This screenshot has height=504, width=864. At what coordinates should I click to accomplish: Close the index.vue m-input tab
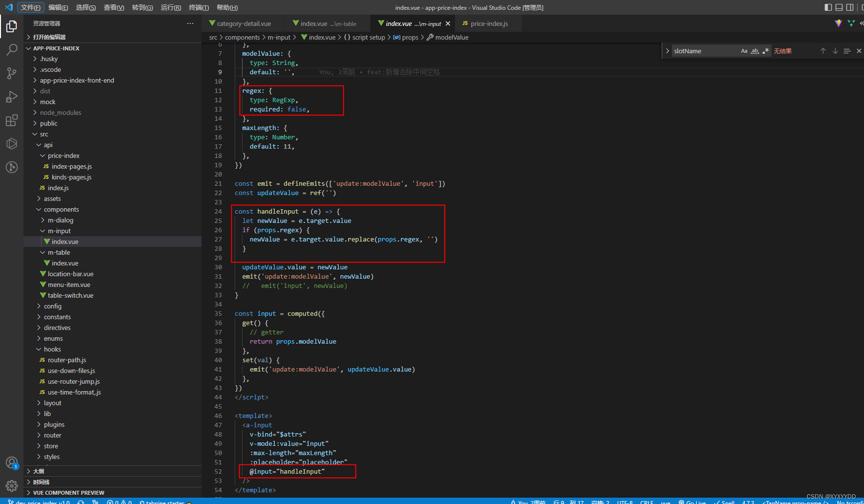[x=448, y=23]
